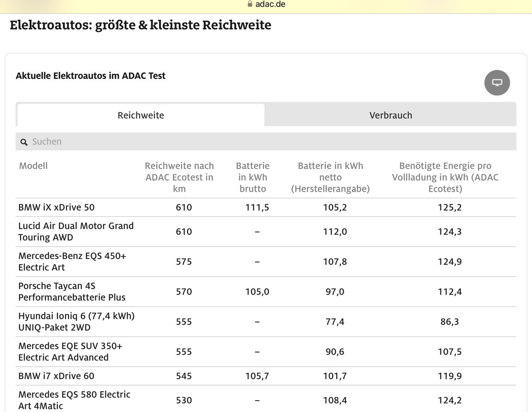Click energy value 124,3 for Lucid Air
This screenshot has height=412, width=532.
450,231
